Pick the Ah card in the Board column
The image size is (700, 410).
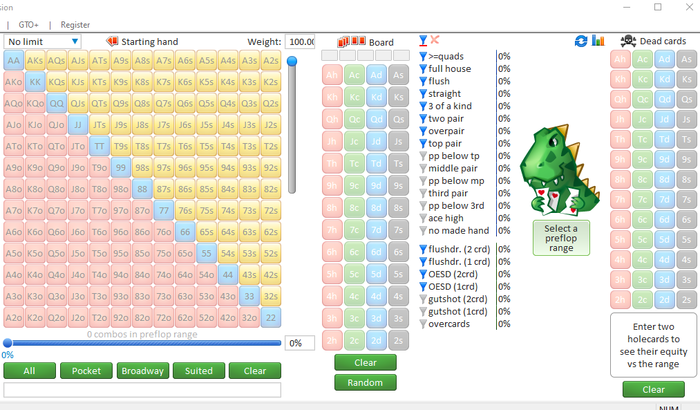332,75
